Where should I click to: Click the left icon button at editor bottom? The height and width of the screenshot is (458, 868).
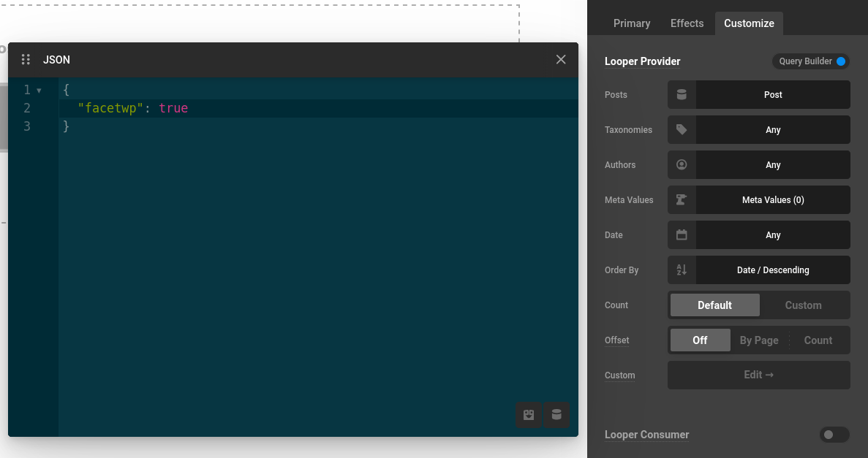529,415
